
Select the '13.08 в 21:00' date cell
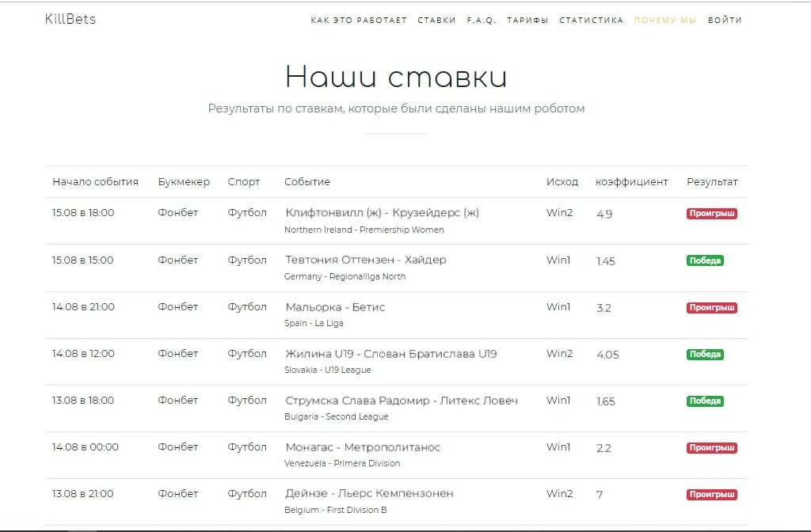[82, 494]
